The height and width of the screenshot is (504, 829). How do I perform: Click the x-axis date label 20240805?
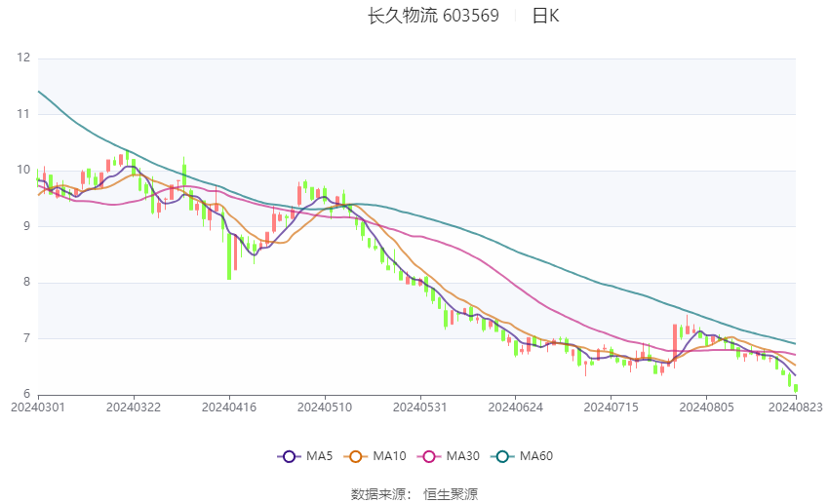tap(706, 407)
